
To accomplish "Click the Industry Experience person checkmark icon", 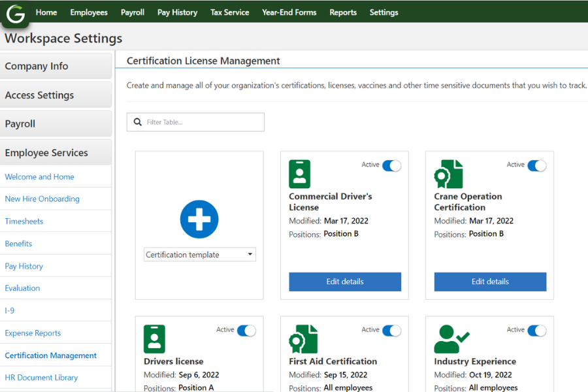I will pyautogui.click(x=452, y=338).
